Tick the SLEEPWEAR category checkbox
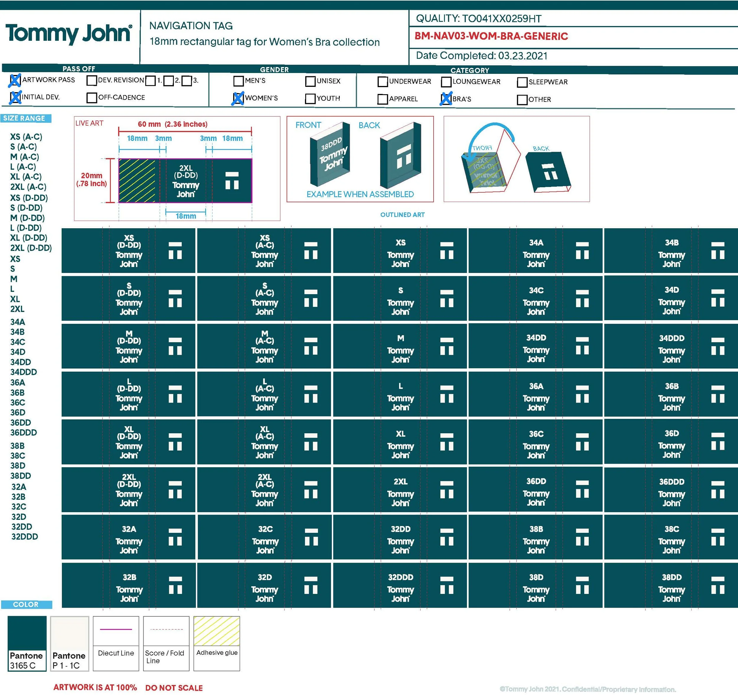The width and height of the screenshot is (738, 700). pos(523,82)
